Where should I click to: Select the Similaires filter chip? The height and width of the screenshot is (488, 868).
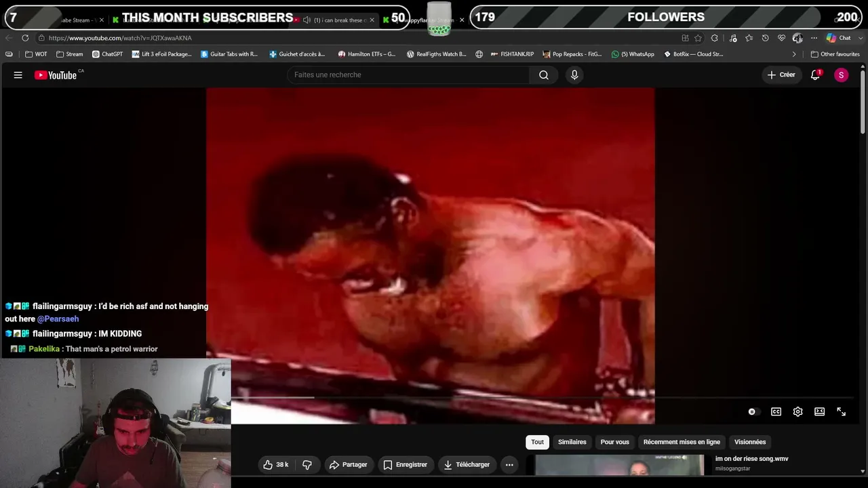572,442
